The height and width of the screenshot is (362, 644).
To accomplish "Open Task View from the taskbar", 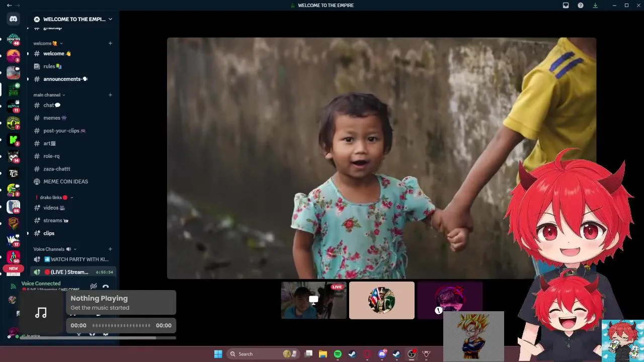I will click(x=309, y=353).
